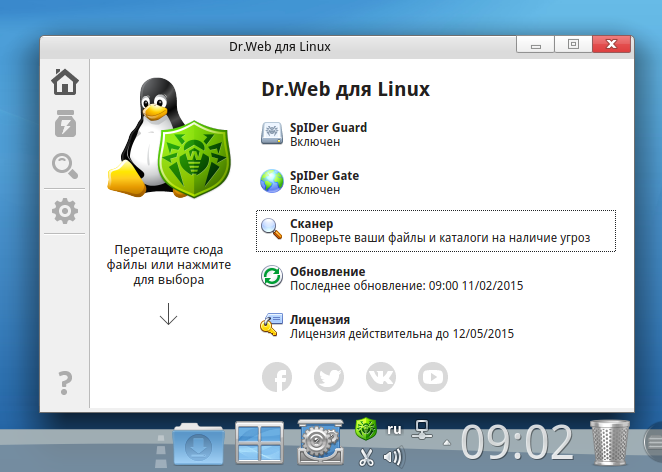Click Dr.Web spider tray icon
662x472 pixels.
(366, 429)
